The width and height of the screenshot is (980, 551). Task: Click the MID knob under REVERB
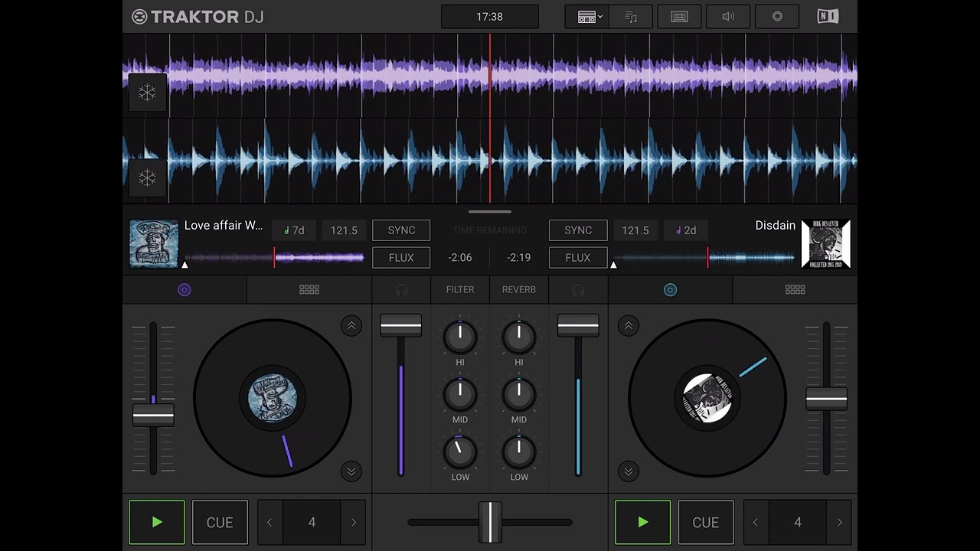point(519,395)
